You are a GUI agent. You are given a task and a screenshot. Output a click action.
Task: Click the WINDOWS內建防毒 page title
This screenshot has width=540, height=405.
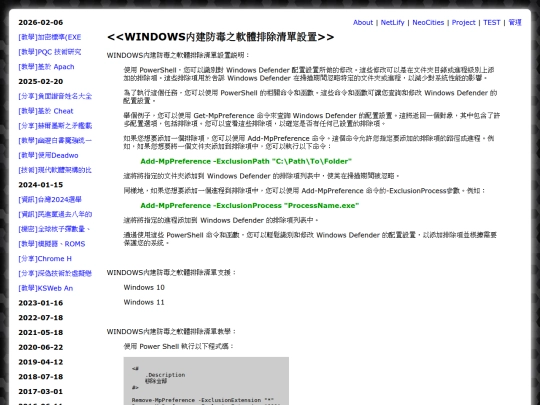point(220,37)
